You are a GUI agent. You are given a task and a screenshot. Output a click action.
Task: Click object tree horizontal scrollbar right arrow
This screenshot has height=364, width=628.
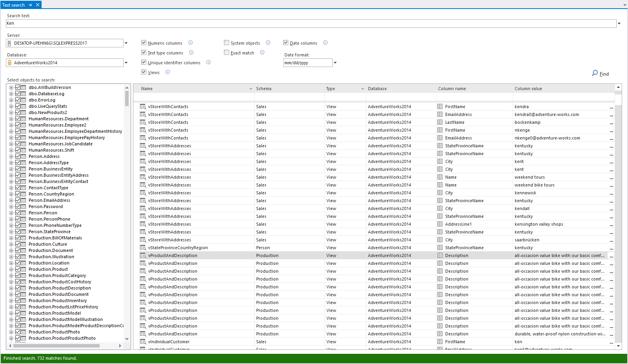coord(120,346)
